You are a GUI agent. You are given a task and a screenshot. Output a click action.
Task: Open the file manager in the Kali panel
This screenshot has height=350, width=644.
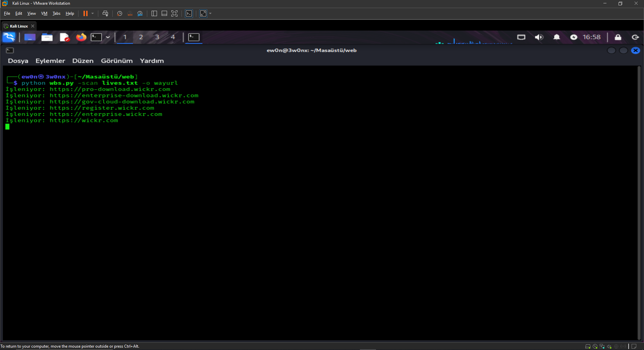47,37
